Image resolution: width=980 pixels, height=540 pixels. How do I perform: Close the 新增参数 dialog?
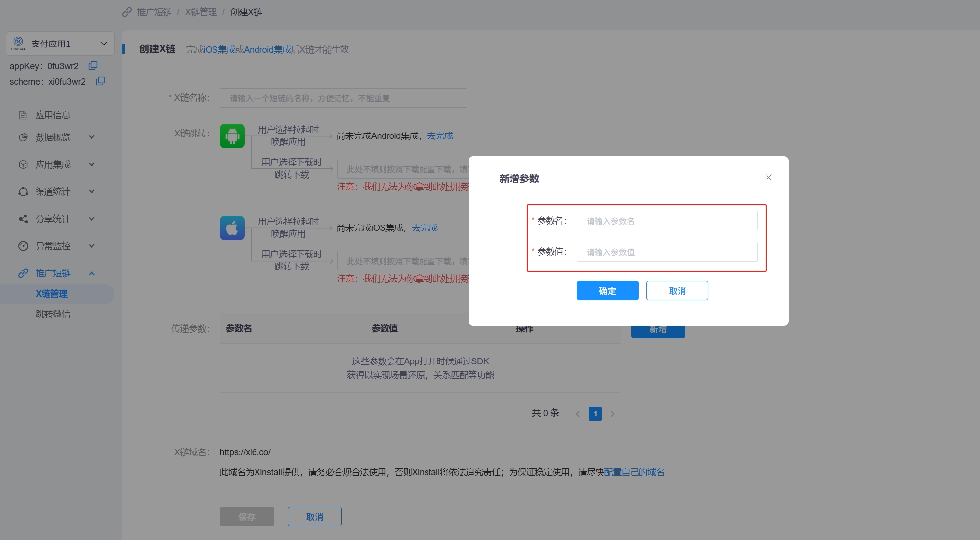tap(768, 178)
